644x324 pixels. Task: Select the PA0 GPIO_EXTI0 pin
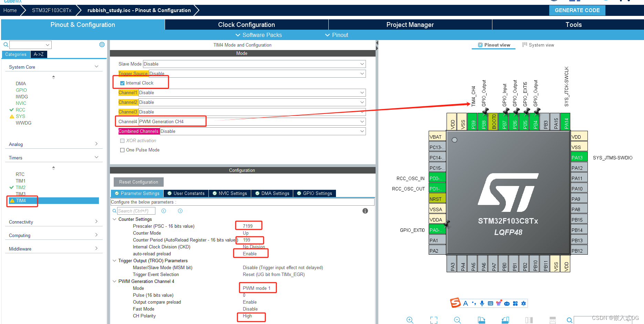coord(437,230)
